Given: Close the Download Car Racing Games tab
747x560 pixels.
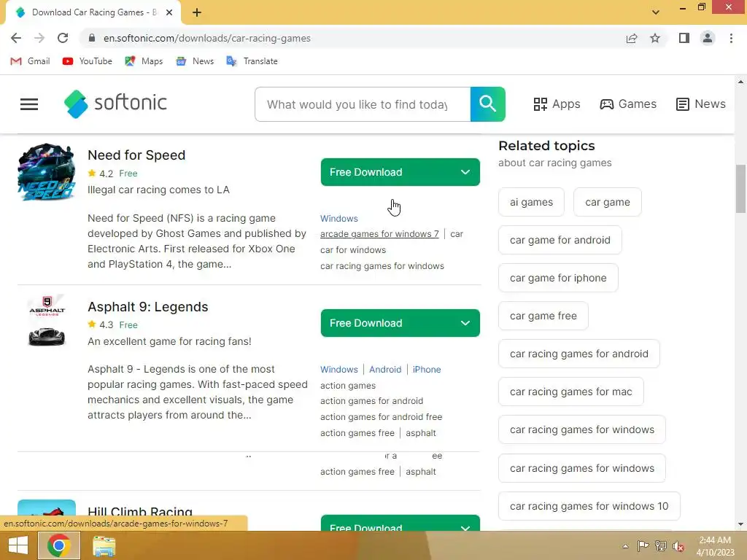Looking at the screenshot, I should point(169,12).
